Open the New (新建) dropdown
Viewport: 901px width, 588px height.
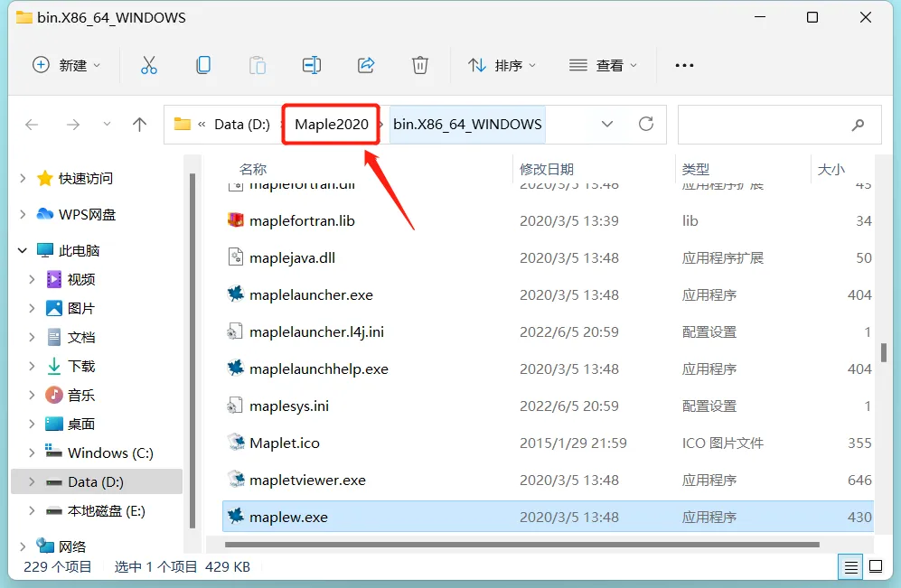coord(66,65)
